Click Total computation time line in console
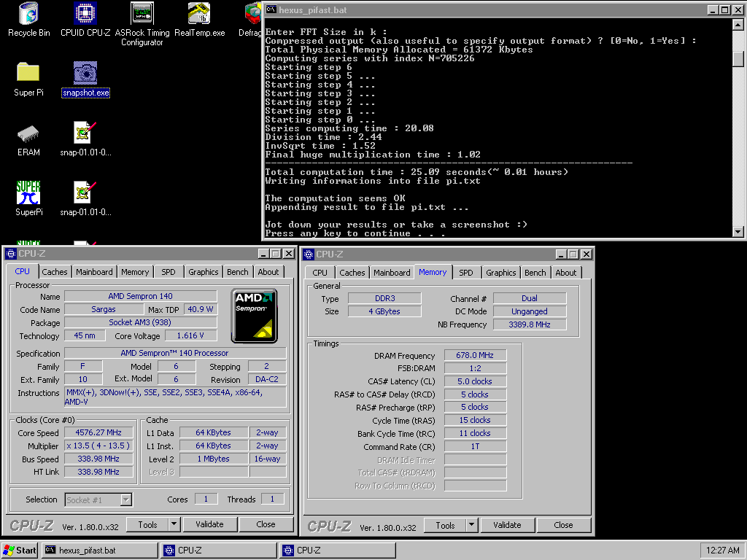747x560 pixels. pyautogui.click(x=417, y=172)
